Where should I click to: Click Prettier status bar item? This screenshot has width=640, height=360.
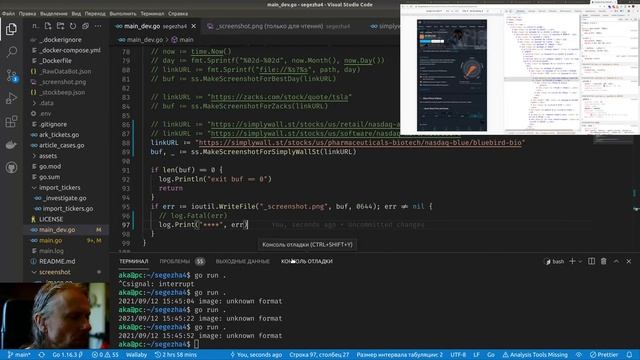click(604, 355)
